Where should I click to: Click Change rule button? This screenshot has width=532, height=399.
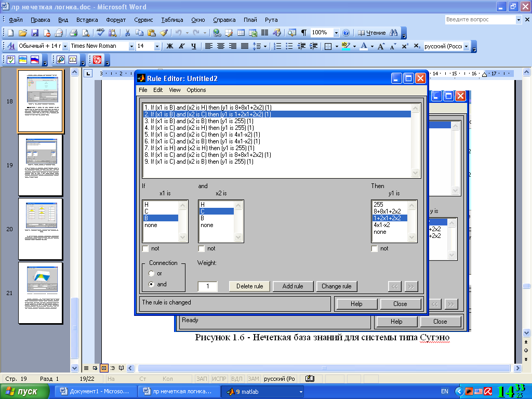click(337, 286)
